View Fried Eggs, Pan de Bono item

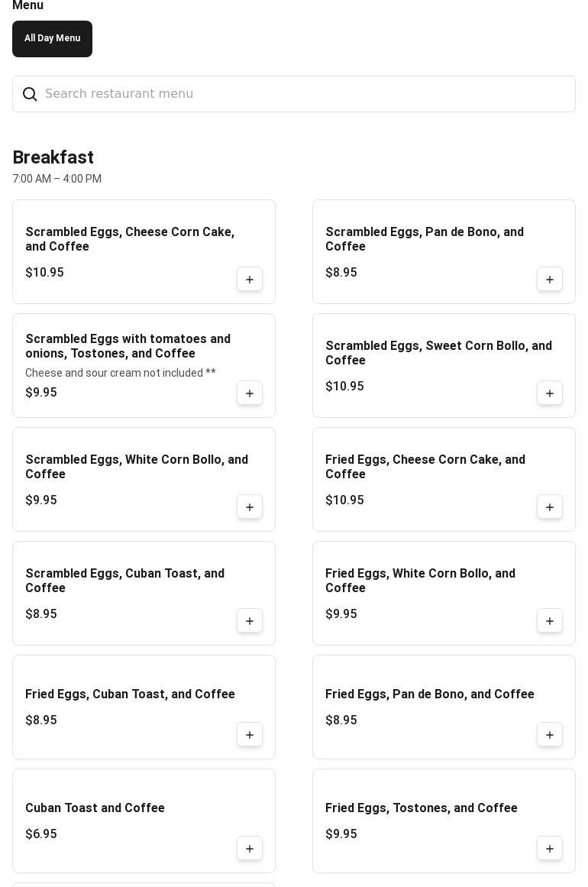coord(429,694)
